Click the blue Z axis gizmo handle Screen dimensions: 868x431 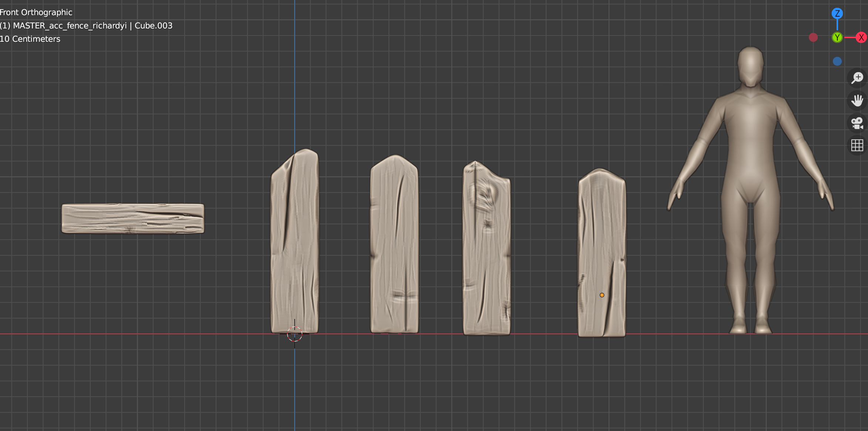pyautogui.click(x=837, y=14)
